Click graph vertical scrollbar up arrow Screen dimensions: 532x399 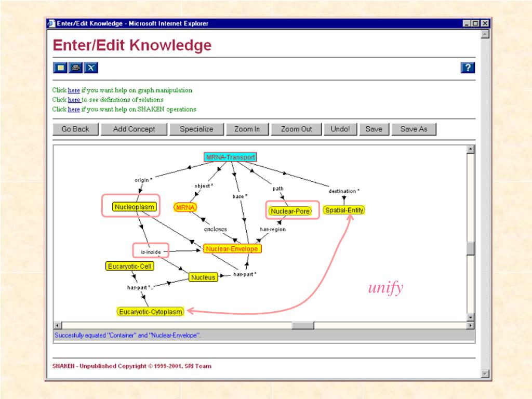pos(470,149)
